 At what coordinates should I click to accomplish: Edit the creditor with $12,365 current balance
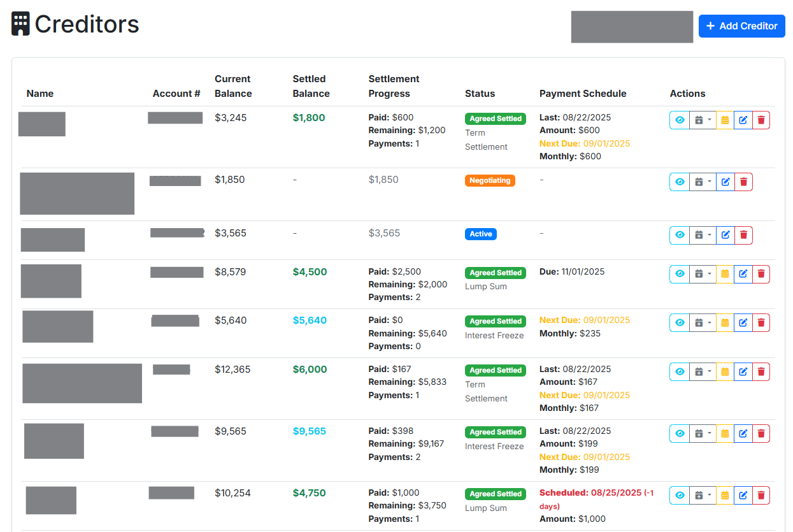click(743, 372)
